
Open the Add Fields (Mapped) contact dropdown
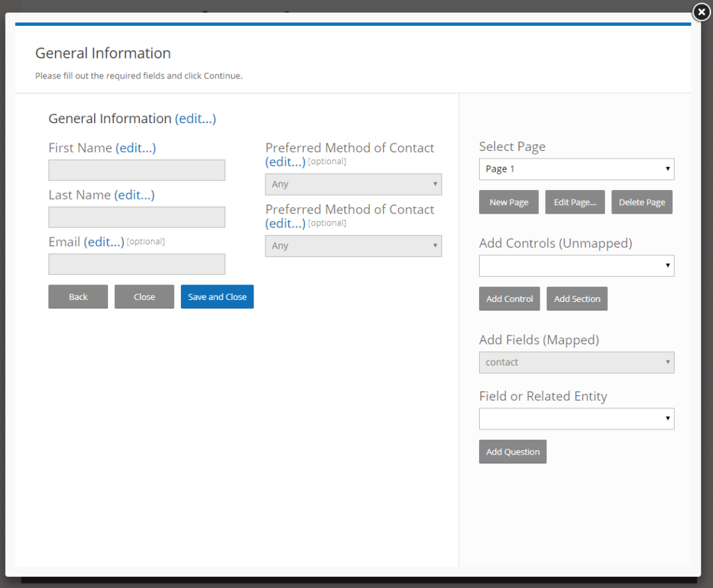point(577,363)
